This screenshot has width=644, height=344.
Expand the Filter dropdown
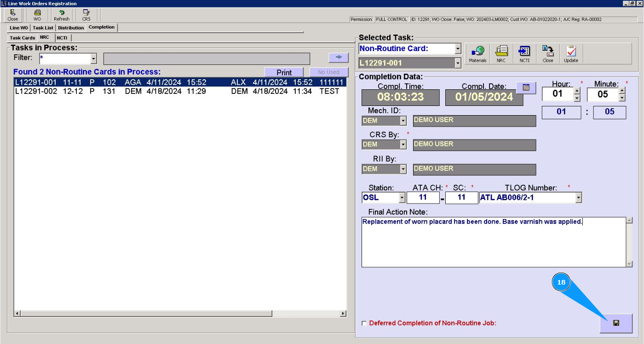94,59
